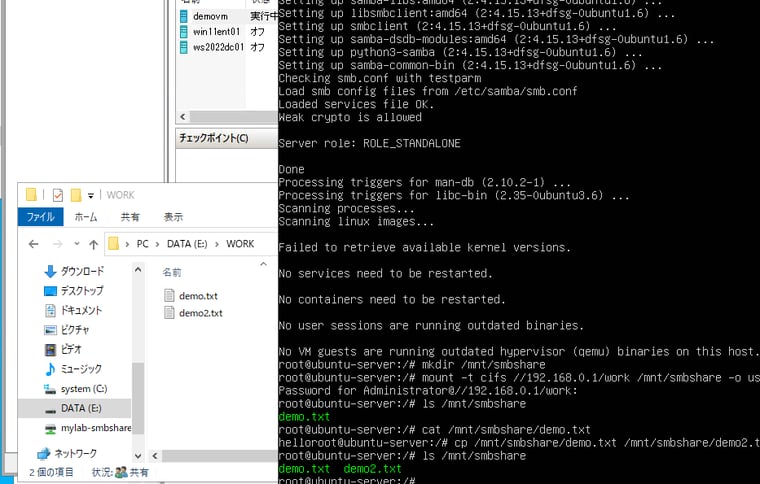
Task: Go forward with the Explorer forward arrow
Action: [58, 244]
